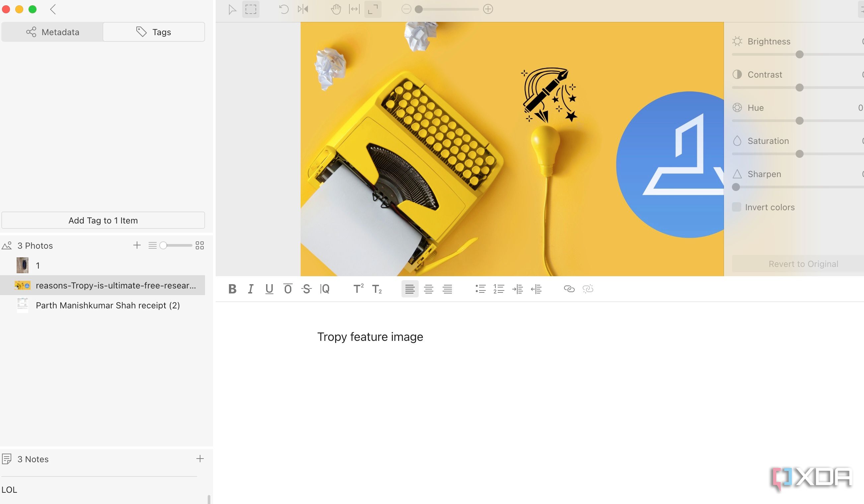864x504 pixels.
Task: Apply superscript formatting
Action: coord(358,289)
